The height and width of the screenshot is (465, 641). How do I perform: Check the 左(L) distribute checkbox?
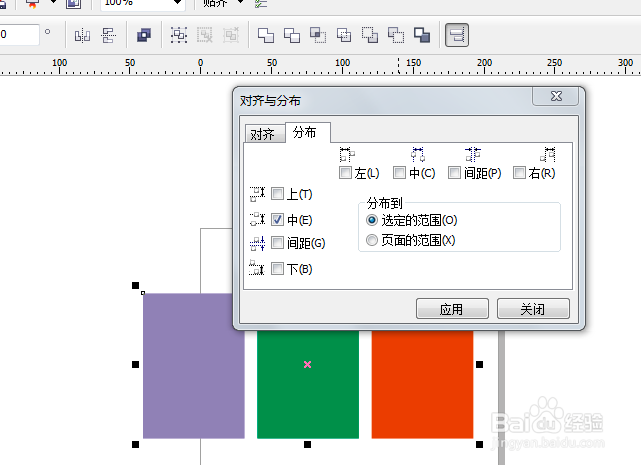click(x=345, y=173)
